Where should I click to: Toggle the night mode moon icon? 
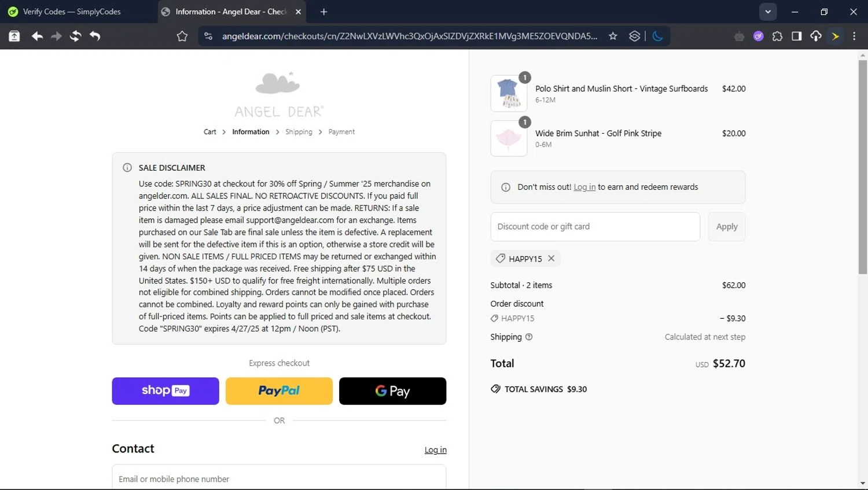tap(657, 36)
